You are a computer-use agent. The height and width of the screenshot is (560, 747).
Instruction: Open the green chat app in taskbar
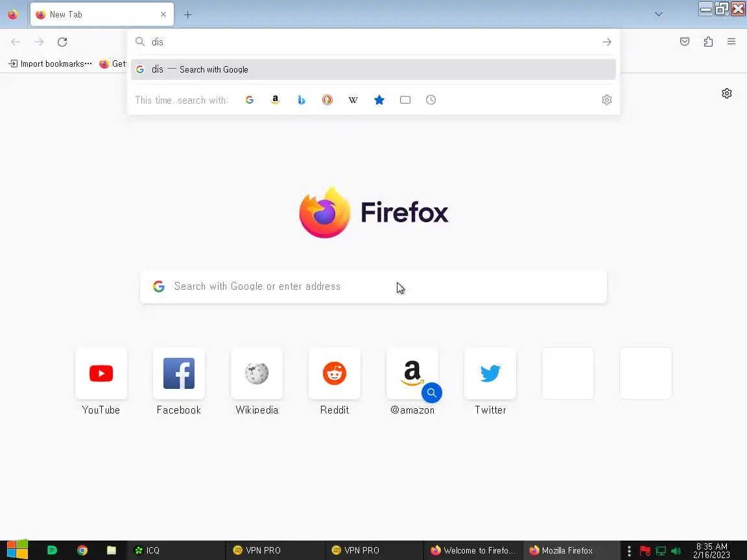53,550
